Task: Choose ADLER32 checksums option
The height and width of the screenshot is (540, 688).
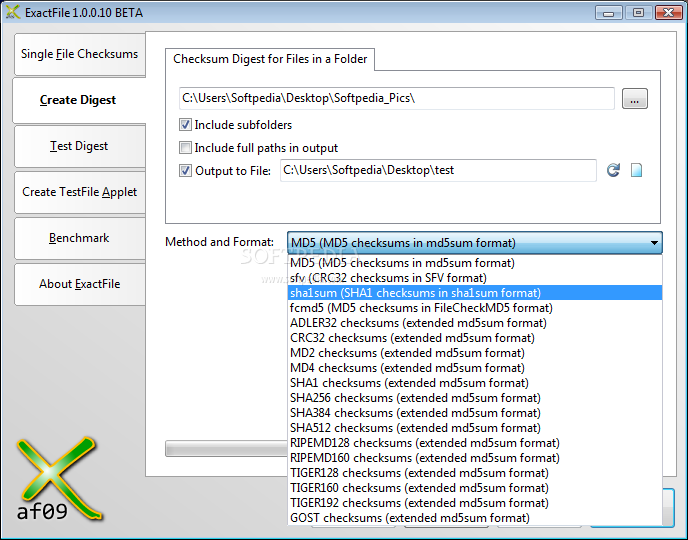Action: tap(475, 323)
